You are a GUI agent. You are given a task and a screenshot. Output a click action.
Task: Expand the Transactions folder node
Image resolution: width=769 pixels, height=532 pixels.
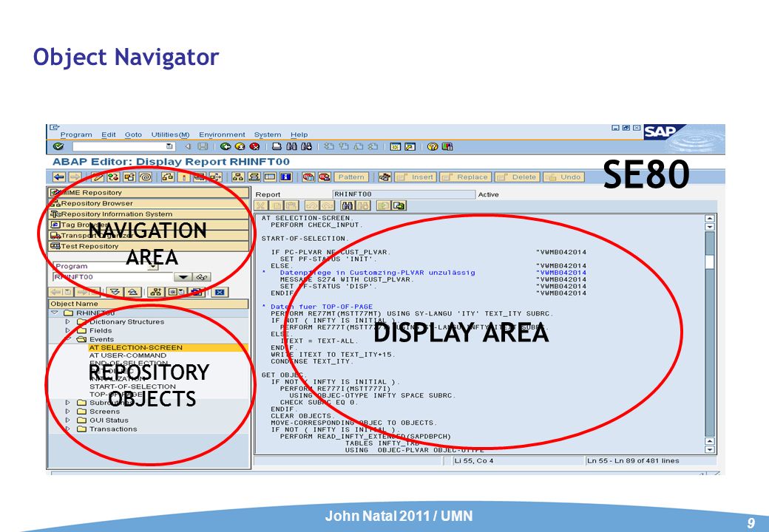click(x=68, y=429)
